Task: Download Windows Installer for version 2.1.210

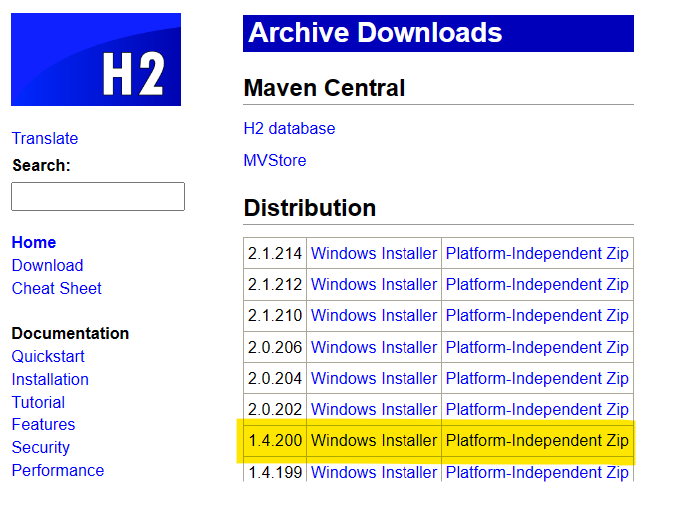Action: point(374,316)
